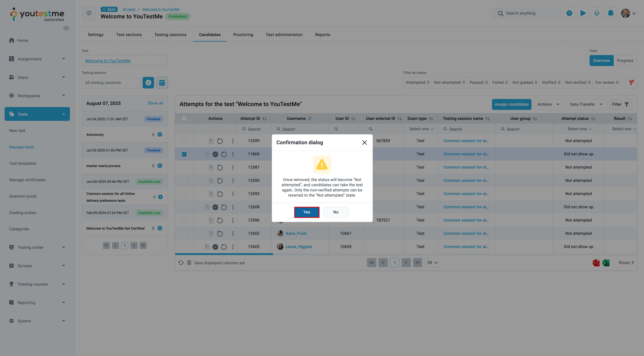Screen dimensions: 644x356
Task: Select the checkbox for attempt 12593
Action: tap(184, 194)
